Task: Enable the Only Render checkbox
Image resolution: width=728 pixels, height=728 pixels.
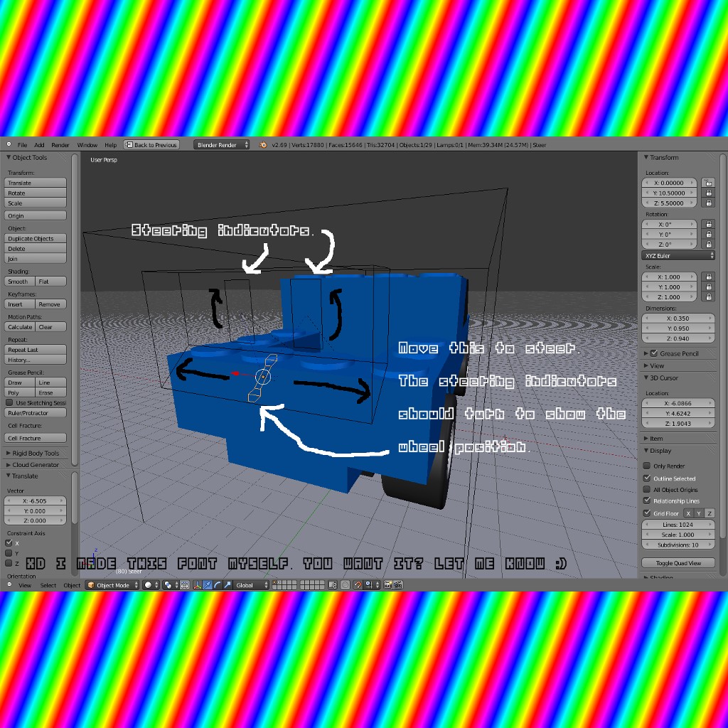Action: [x=647, y=466]
